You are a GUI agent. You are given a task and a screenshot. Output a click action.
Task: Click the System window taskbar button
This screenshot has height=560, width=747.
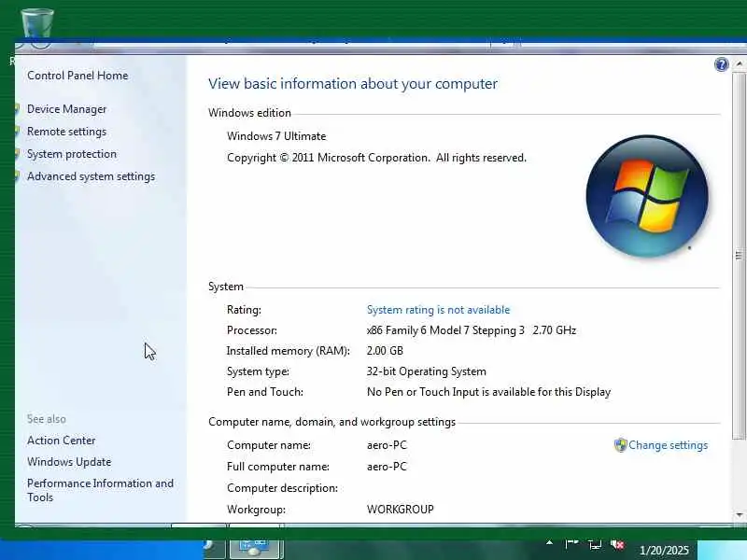(x=256, y=549)
